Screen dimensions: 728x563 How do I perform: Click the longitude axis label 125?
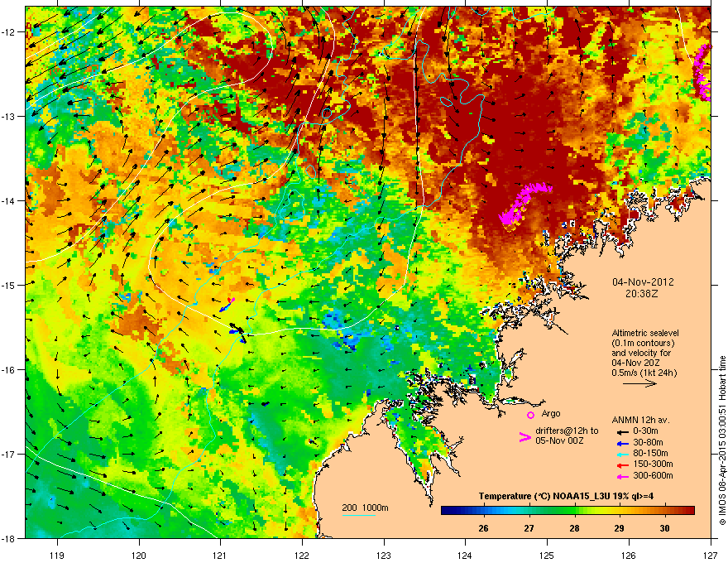click(x=548, y=556)
